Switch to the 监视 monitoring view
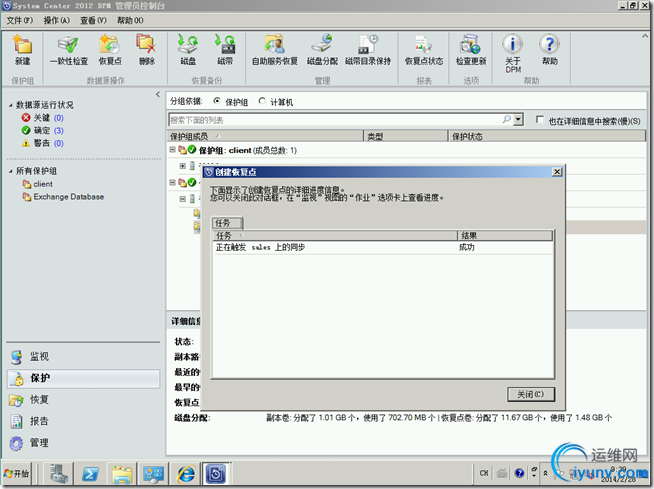654x489 pixels. pyautogui.click(x=83, y=357)
